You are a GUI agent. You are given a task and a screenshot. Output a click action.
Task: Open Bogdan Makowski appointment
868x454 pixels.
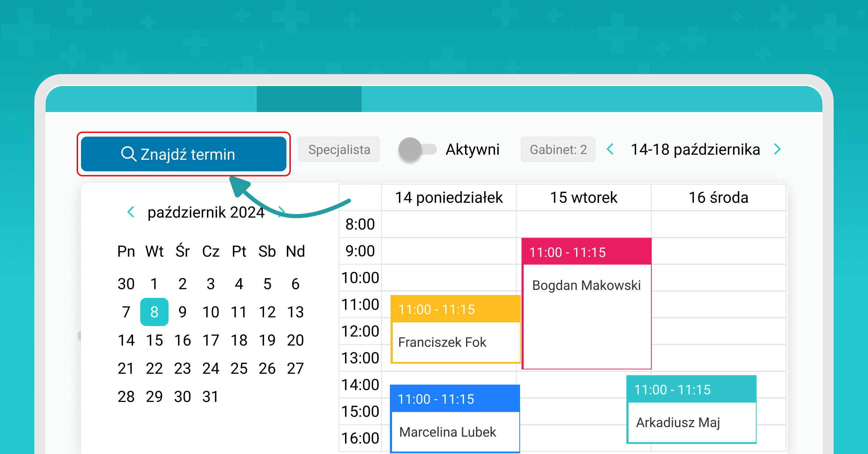pyautogui.click(x=586, y=304)
